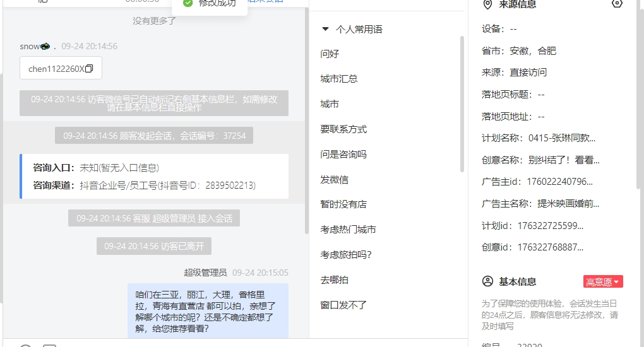Click the user icon beside 基本信息
This screenshot has width=644, height=347.
click(487, 281)
